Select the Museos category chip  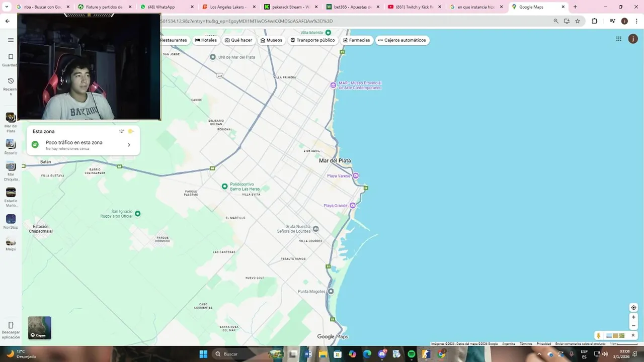[271, 40]
